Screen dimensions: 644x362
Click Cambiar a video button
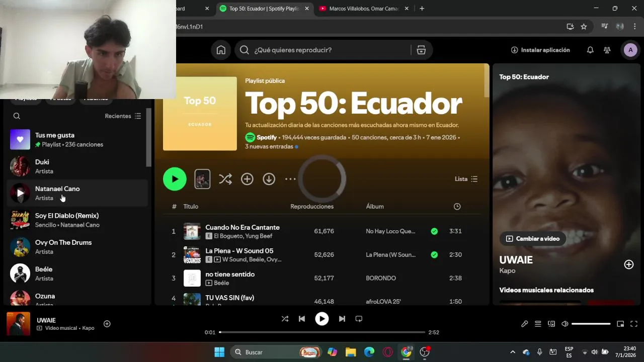532,239
